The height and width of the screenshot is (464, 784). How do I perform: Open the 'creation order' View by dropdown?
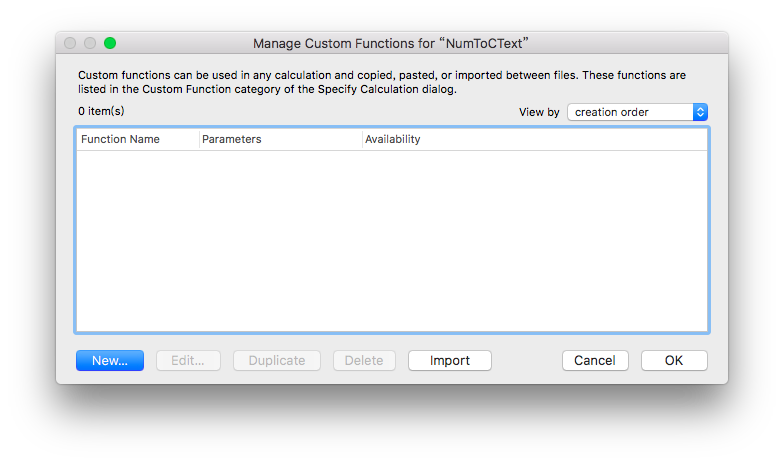click(638, 112)
